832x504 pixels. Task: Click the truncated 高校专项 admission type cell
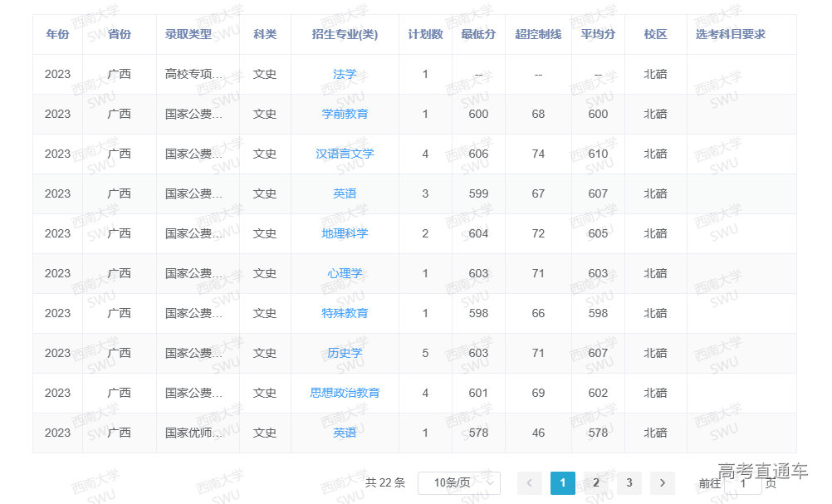pyautogui.click(x=194, y=74)
